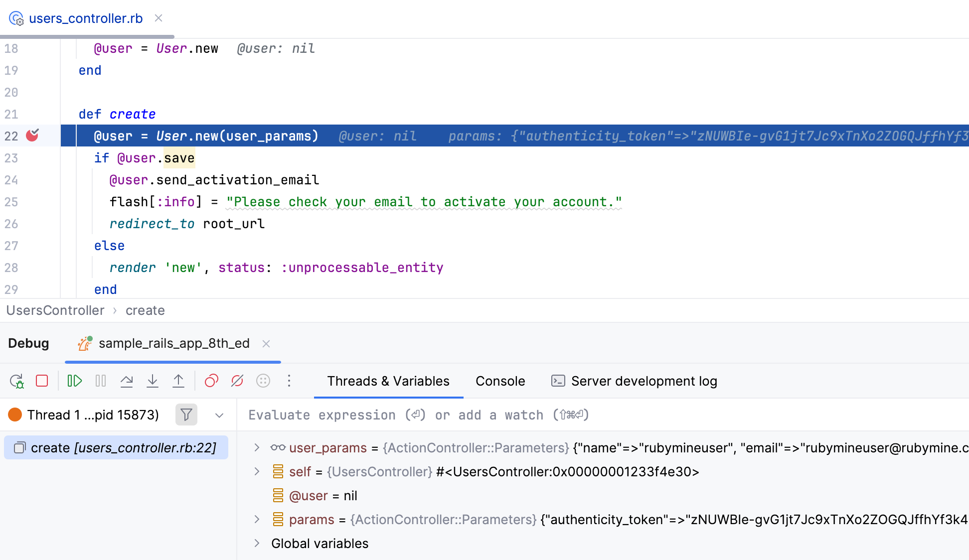Image resolution: width=969 pixels, height=560 pixels.
Task: Open Server development log tab
Action: click(x=634, y=381)
